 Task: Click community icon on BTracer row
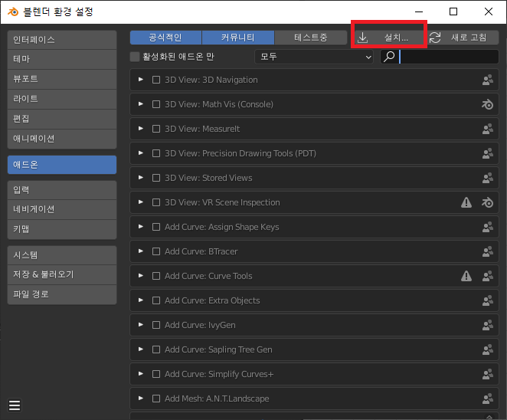(488, 251)
